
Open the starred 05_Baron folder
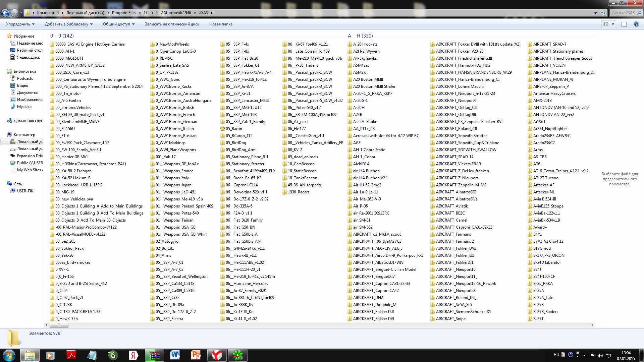[x=233, y=129]
